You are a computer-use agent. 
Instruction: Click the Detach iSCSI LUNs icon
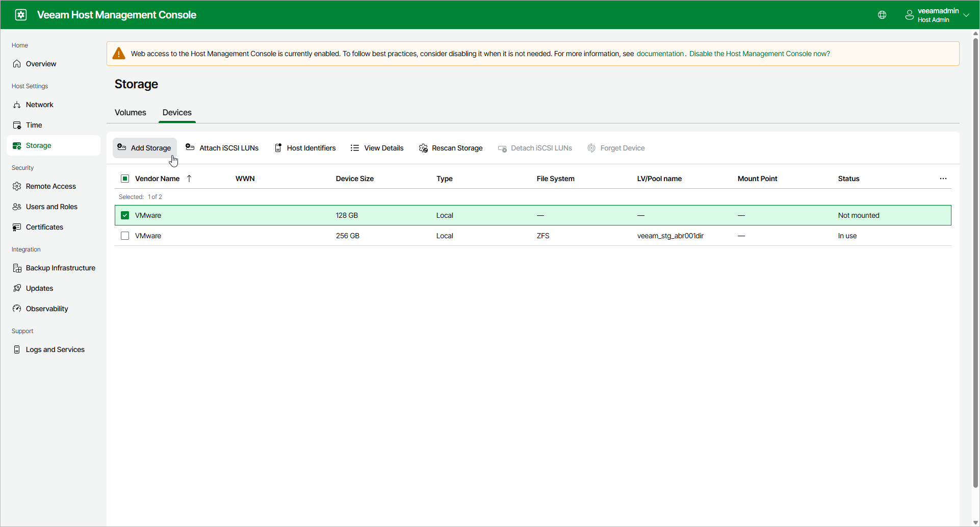pyautogui.click(x=502, y=148)
